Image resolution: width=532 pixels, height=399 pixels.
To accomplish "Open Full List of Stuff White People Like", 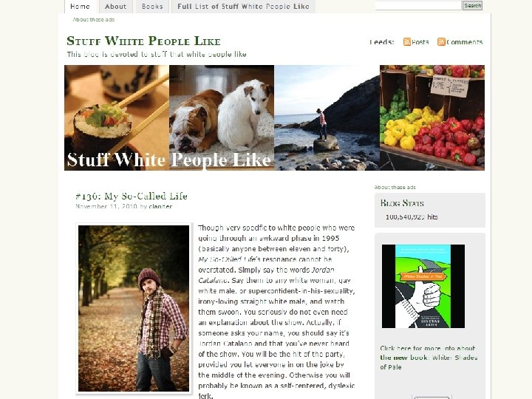I will (243, 7).
